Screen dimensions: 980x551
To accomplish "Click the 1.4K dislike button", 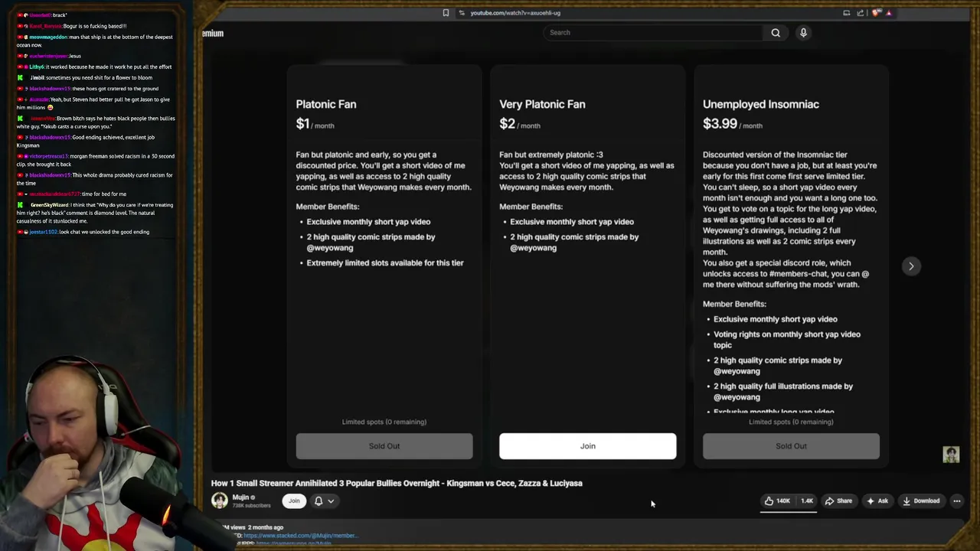I will 806,500.
